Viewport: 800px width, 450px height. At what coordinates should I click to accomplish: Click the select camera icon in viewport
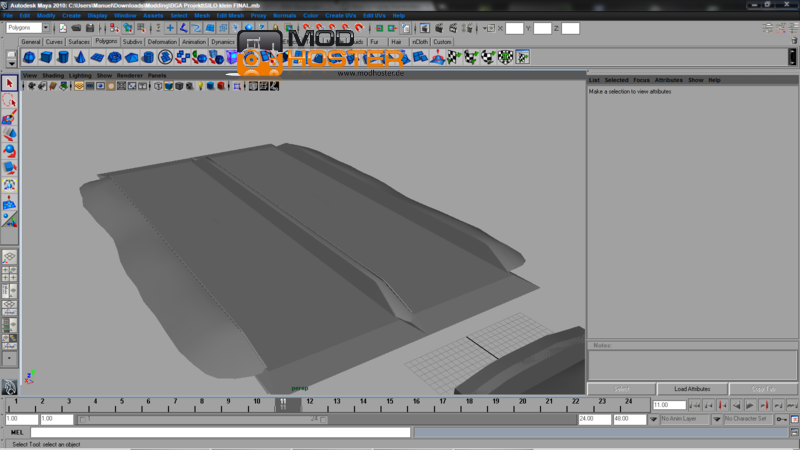(x=32, y=86)
